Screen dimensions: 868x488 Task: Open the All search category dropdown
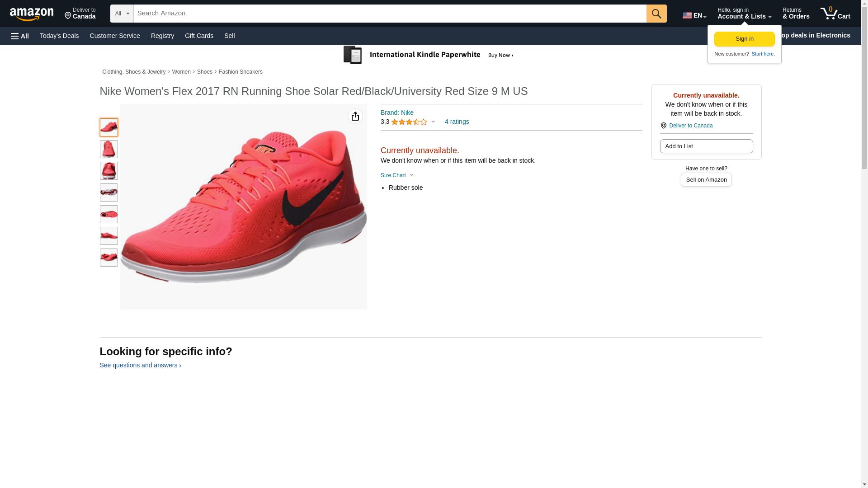click(122, 14)
